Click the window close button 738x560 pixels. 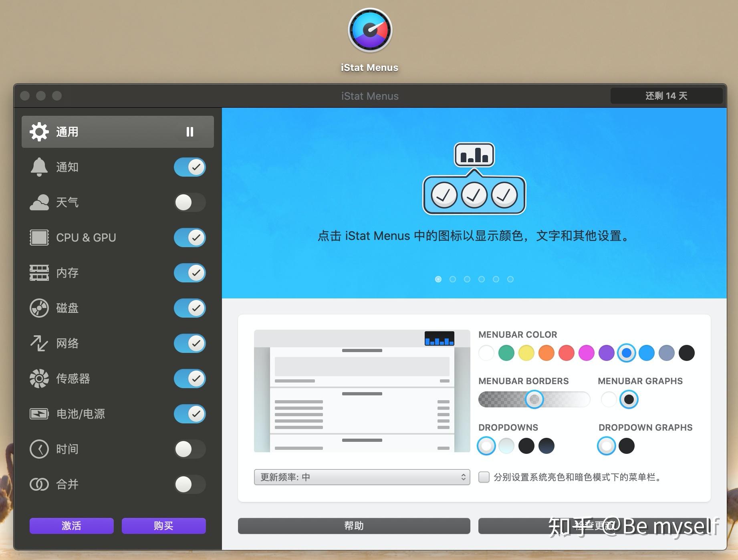[25, 96]
